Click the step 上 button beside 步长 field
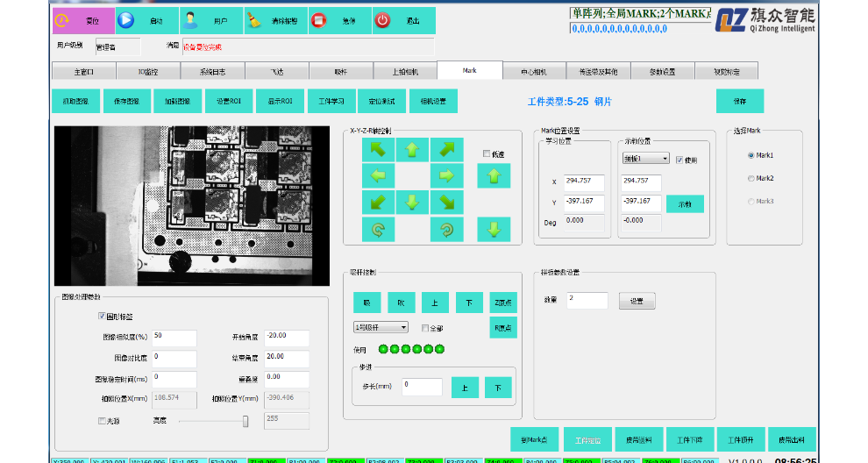 pyautogui.click(x=465, y=388)
